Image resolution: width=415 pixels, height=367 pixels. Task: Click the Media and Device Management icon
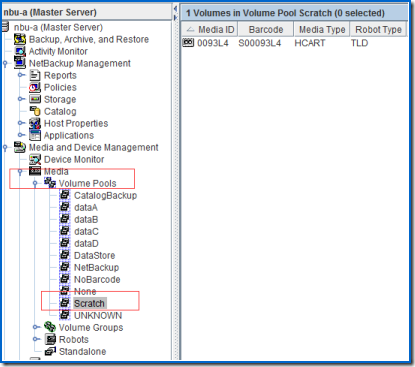[20, 147]
